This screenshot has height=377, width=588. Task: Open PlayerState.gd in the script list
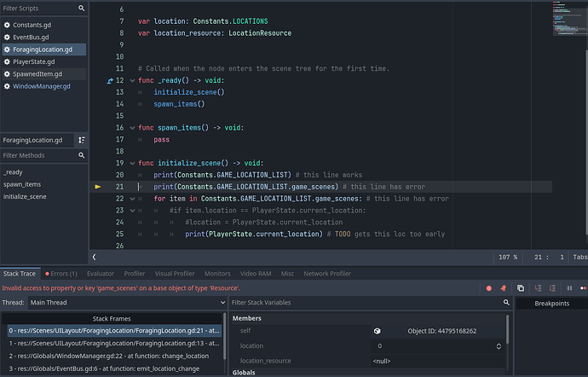34,61
